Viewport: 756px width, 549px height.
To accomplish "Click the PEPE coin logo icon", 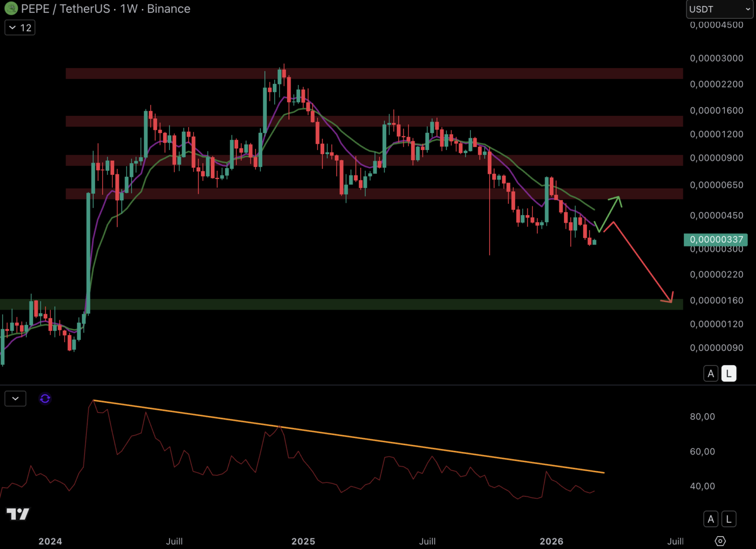I will [11, 9].
